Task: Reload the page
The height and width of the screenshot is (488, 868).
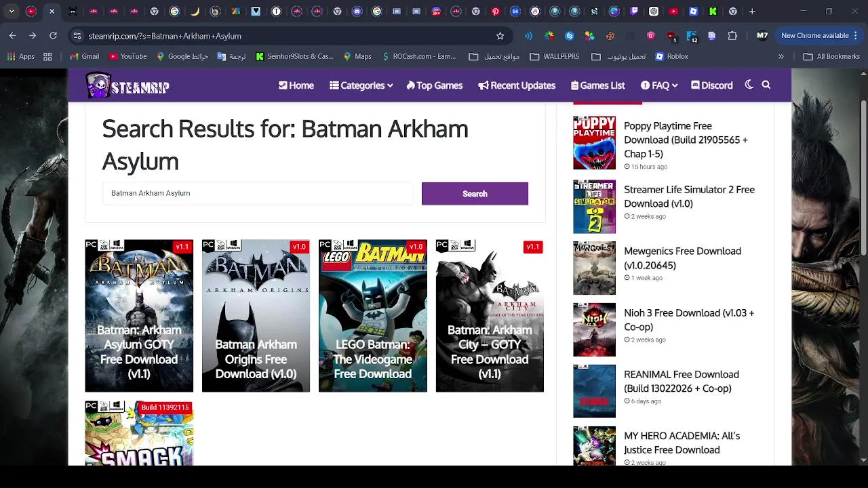Action: click(53, 35)
